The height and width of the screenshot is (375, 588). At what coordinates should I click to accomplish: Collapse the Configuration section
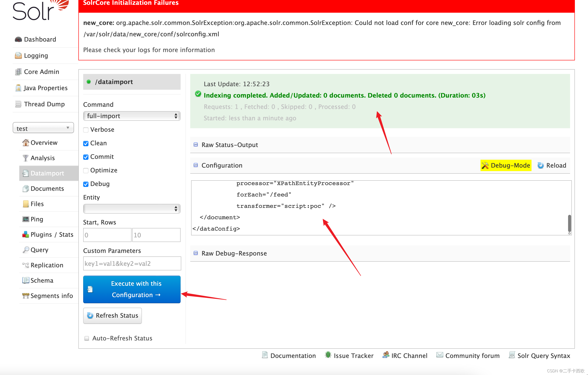click(x=222, y=165)
